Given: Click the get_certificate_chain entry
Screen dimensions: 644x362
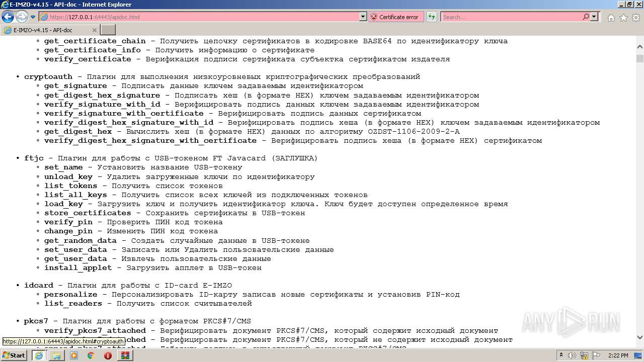Looking at the screenshot, I should pyautogui.click(x=95, y=41).
